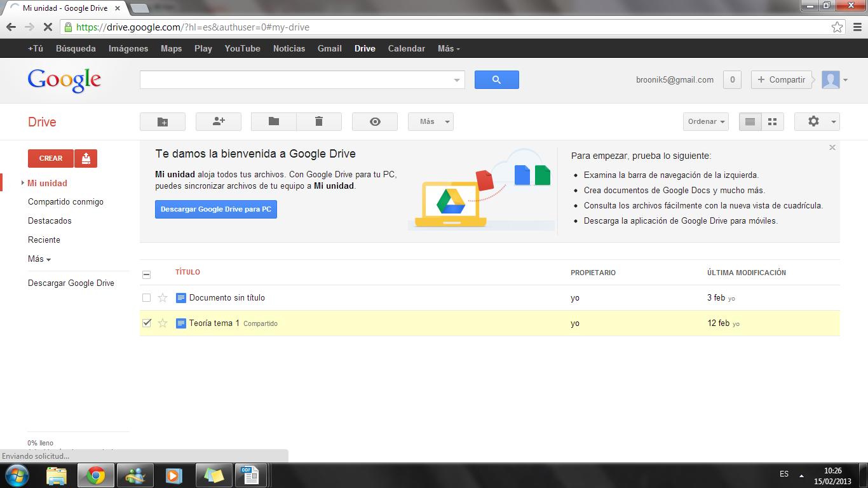The width and height of the screenshot is (868, 488).
Task: Click +Tú in the top bar
Action: coord(36,48)
